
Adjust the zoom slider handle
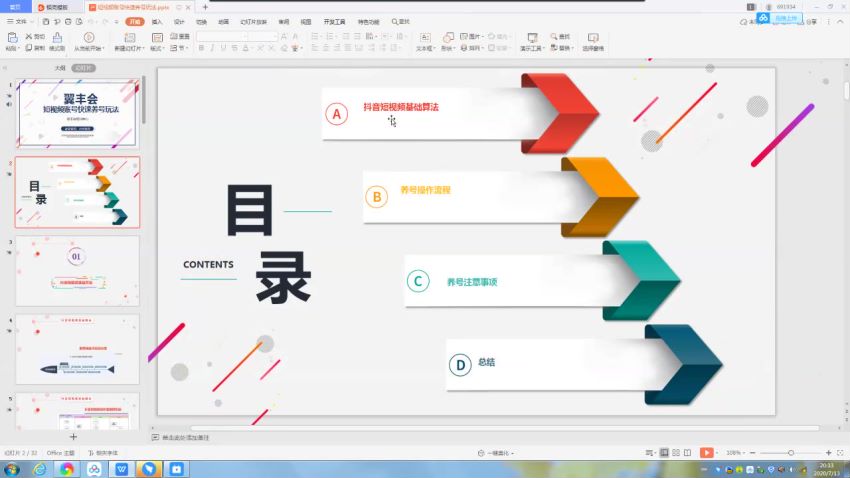click(791, 453)
